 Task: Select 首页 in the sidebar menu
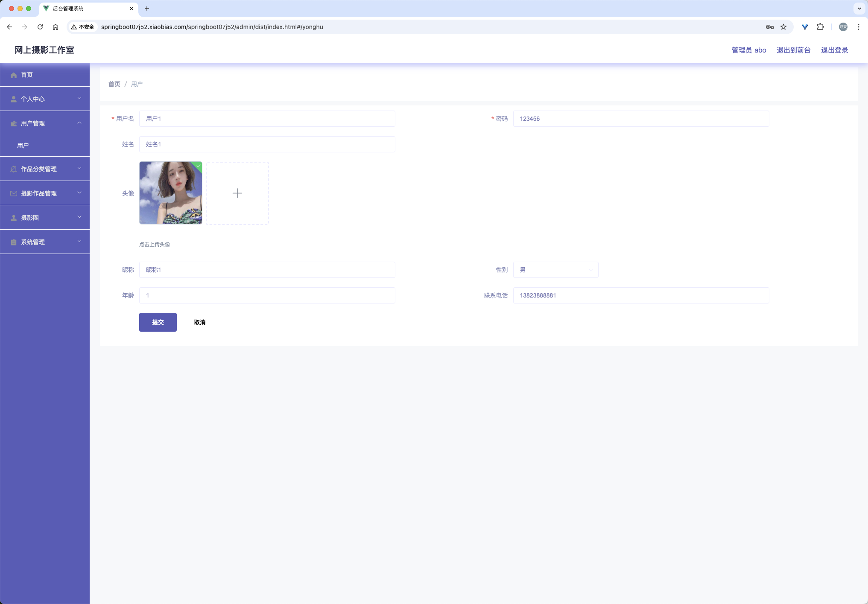click(45, 75)
